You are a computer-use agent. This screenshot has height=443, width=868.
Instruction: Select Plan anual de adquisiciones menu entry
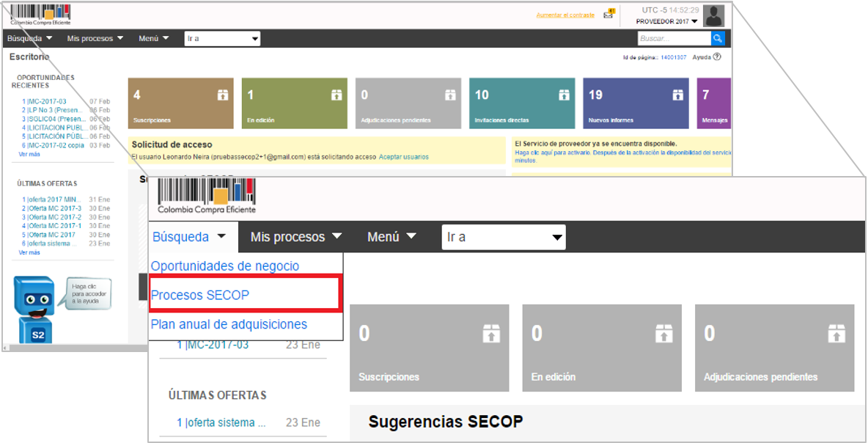(x=229, y=324)
